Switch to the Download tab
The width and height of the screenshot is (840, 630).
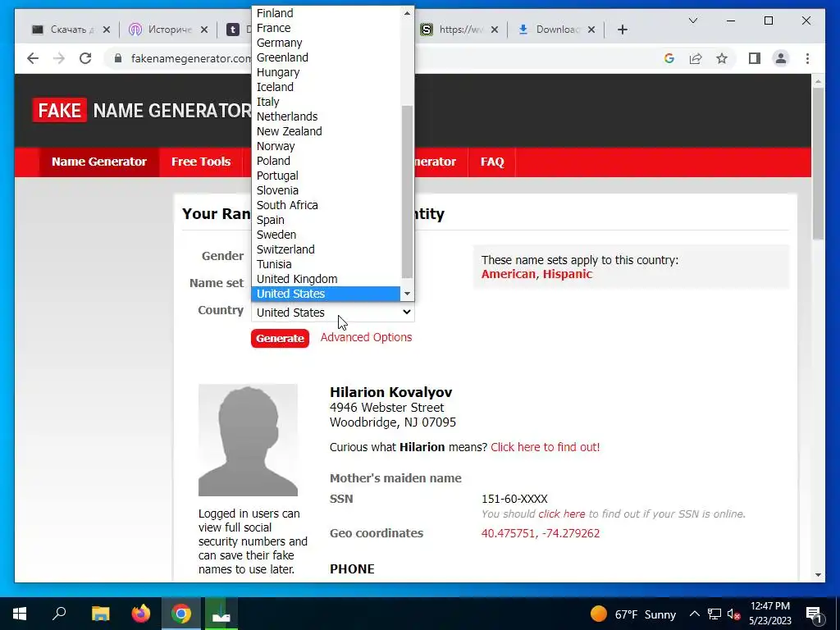tap(552, 30)
